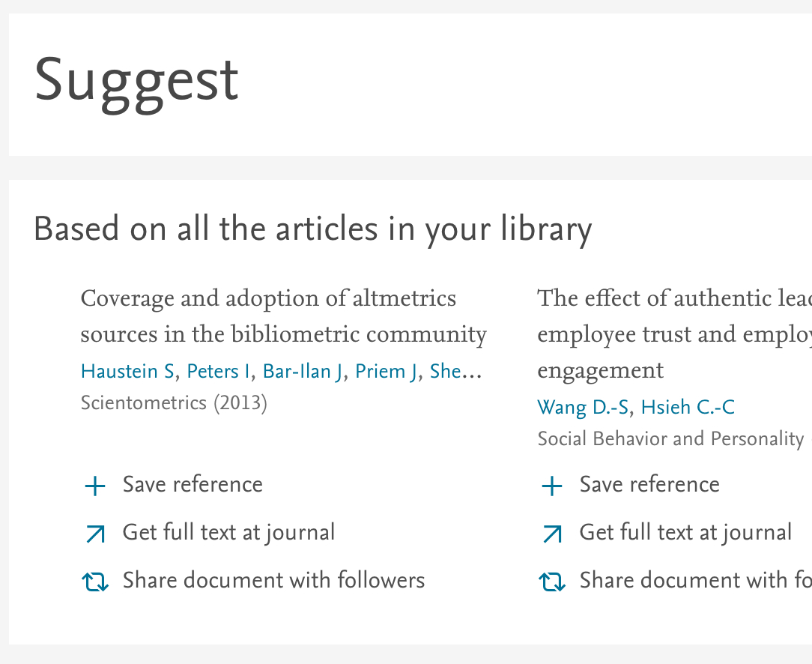Save reference for the Social Behavior article
The height and width of the screenshot is (664, 812).
[649, 485]
